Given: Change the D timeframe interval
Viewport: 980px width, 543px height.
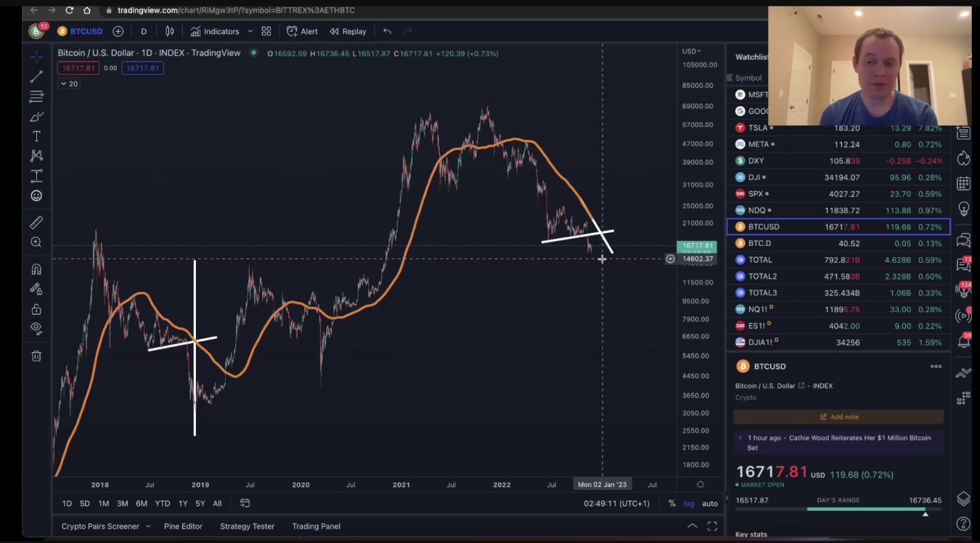Looking at the screenshot, I should (x=144, y=31).
